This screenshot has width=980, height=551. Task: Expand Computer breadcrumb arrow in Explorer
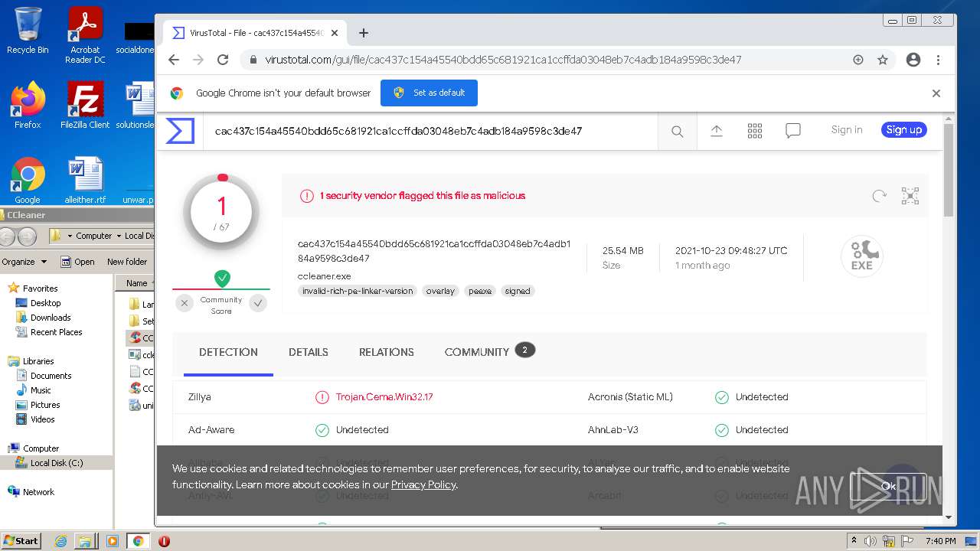click(118, 236)
